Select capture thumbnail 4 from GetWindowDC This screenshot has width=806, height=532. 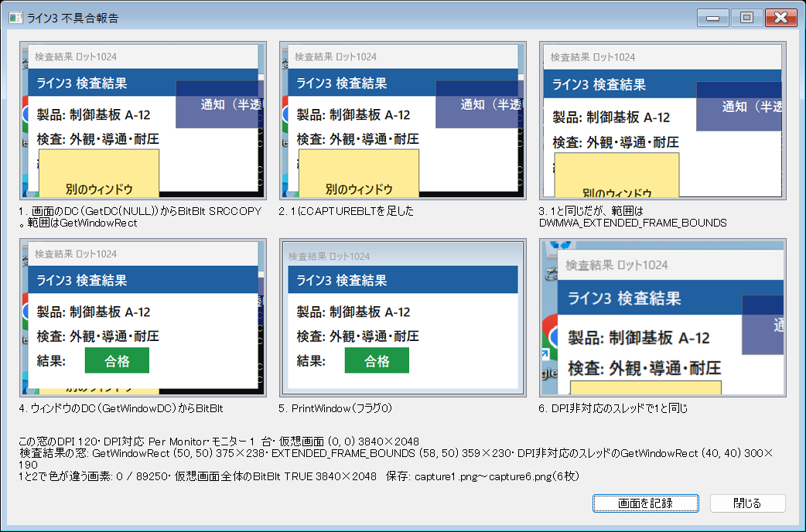pyautogui.click(x=143, y=318)
